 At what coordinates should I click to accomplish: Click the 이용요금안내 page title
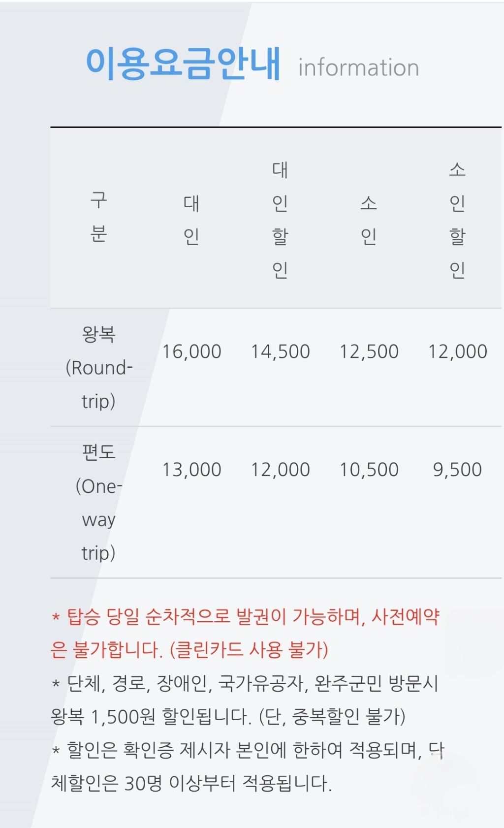(x=183, y=64)
